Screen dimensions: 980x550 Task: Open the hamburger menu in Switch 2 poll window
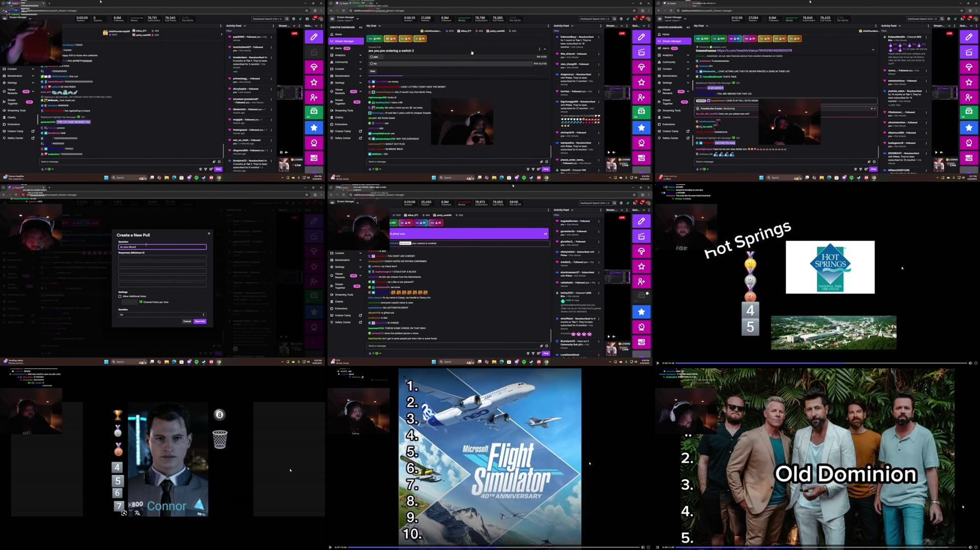[x=332, y=19]
